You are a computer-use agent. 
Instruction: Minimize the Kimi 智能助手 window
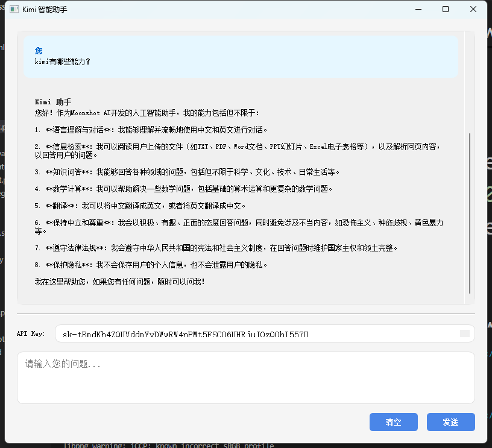[418, 9]
